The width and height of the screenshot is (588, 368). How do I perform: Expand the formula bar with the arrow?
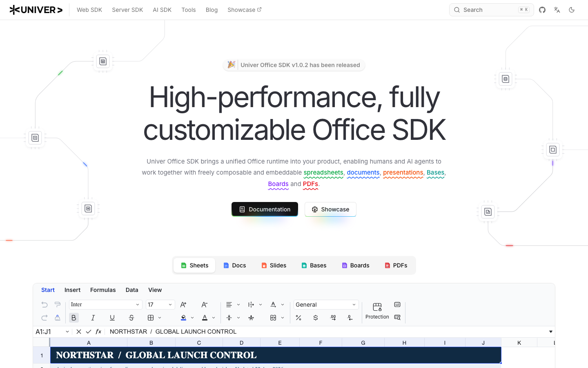pos(551,332)
